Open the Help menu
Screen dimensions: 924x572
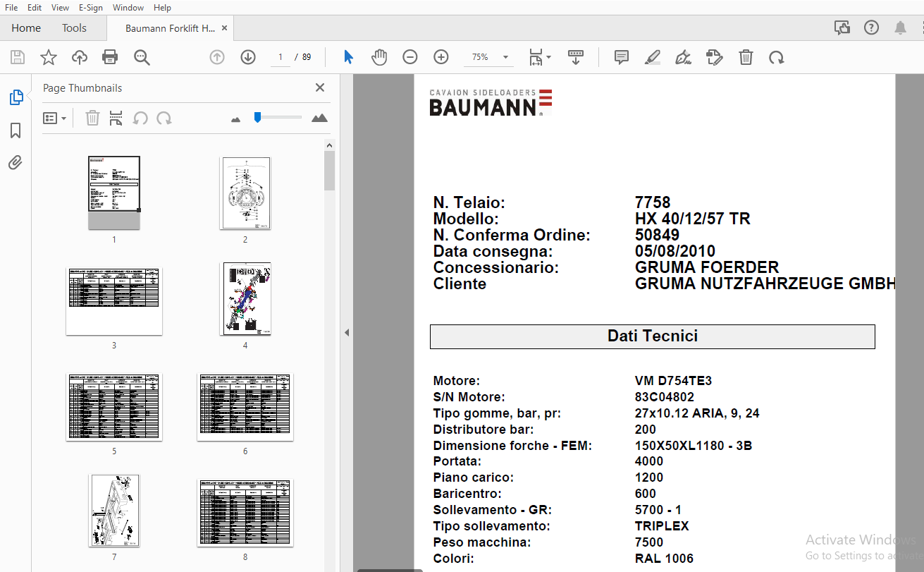[162, 7]
